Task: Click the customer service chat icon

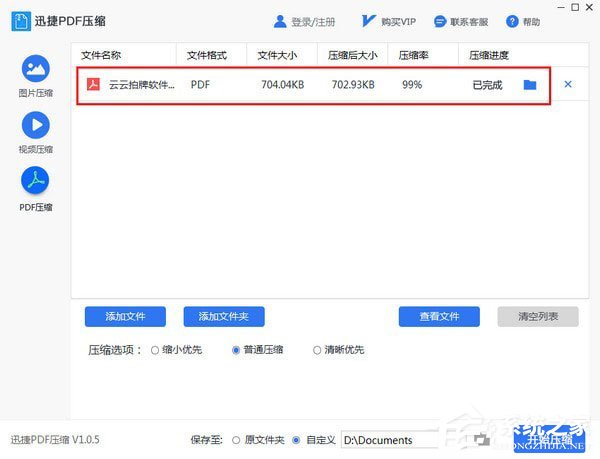Action: point(440,22)
